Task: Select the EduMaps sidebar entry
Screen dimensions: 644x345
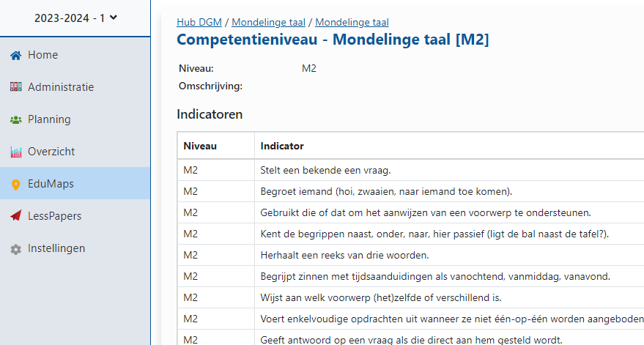Action: click(x=75, y=184)
